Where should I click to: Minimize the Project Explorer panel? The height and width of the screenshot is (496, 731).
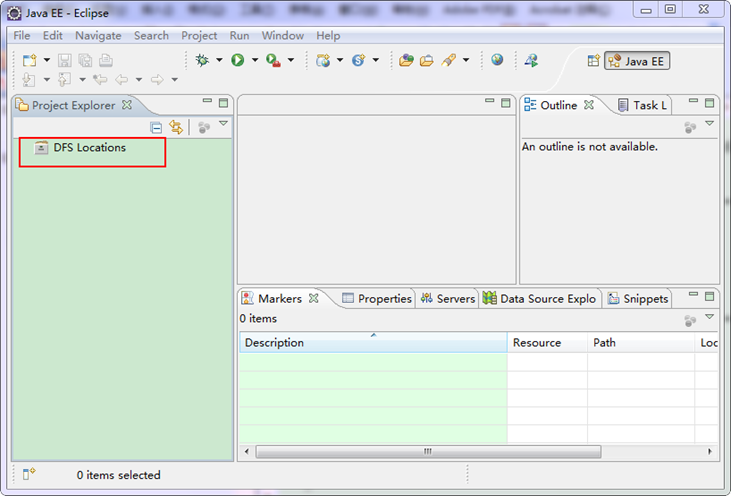pos(207,101)
